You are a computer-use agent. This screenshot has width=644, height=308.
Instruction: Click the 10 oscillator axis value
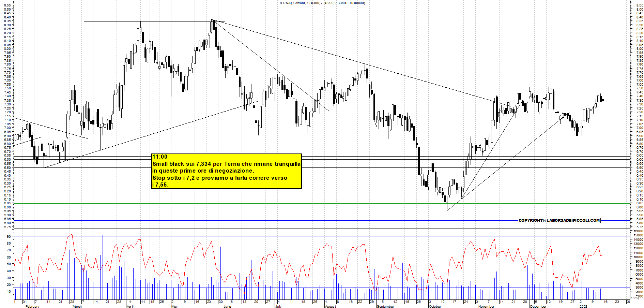[9, 291]
